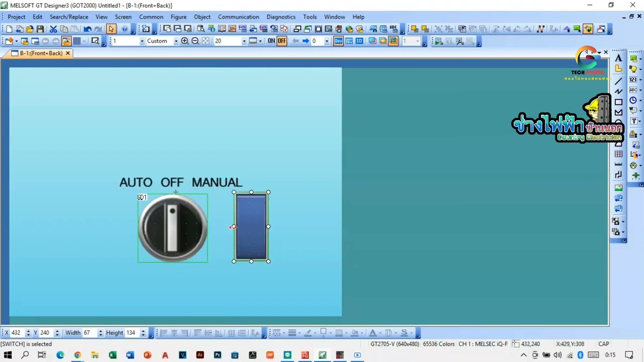Select the AUTO OFF MANUAL text label

point(181,183)
